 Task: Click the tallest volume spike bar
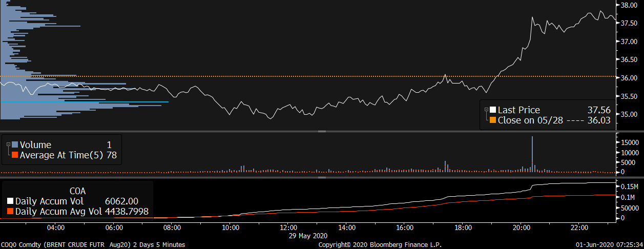coord(532,154)
